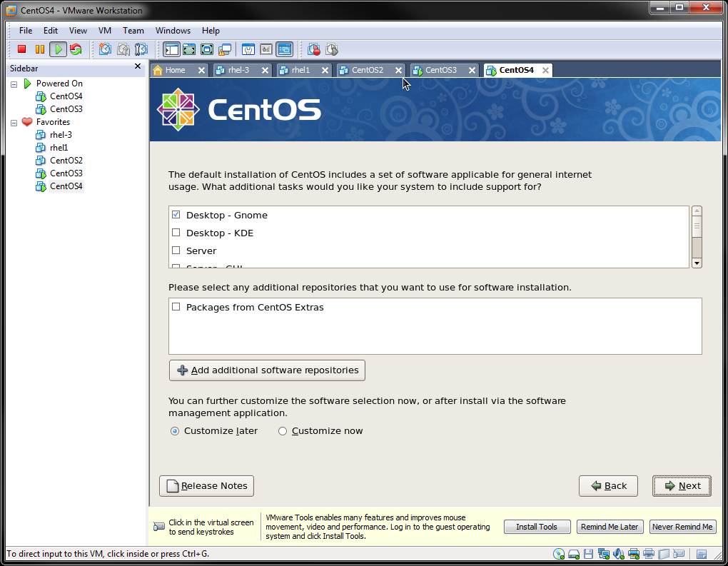Click the Back button

(608, 485)
